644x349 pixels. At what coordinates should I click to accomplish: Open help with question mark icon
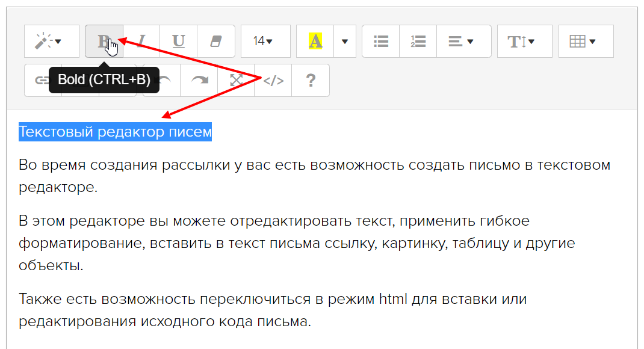pyautogui.click(x=311, y=81)
